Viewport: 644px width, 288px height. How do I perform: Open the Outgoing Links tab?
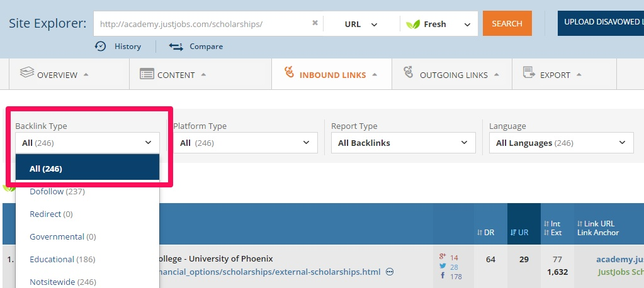coord(452,75)
